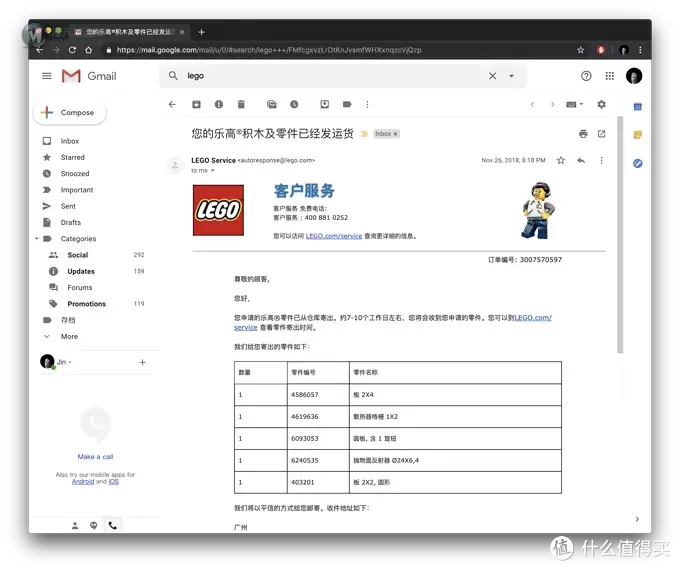680x571 pixels.
Task: Report this email as spam
Action: [218, 104]
